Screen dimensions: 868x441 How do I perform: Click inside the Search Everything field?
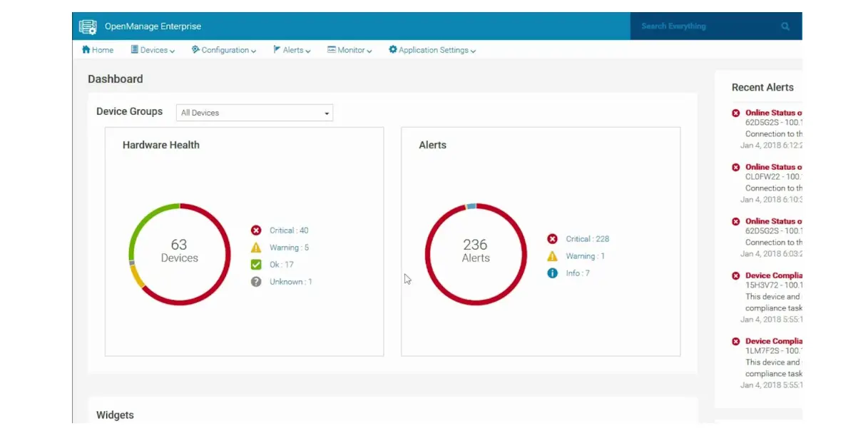[x=699, y=26]
